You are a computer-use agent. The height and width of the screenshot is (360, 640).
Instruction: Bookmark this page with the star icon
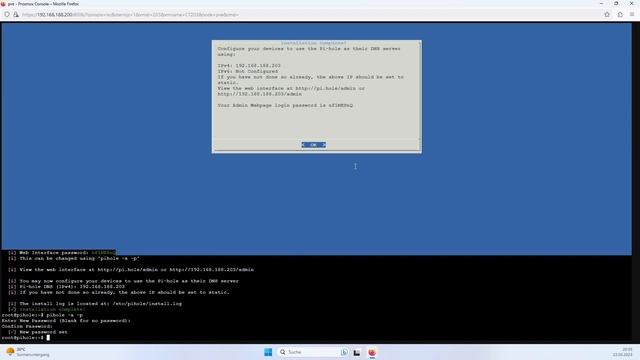[607, 15]
